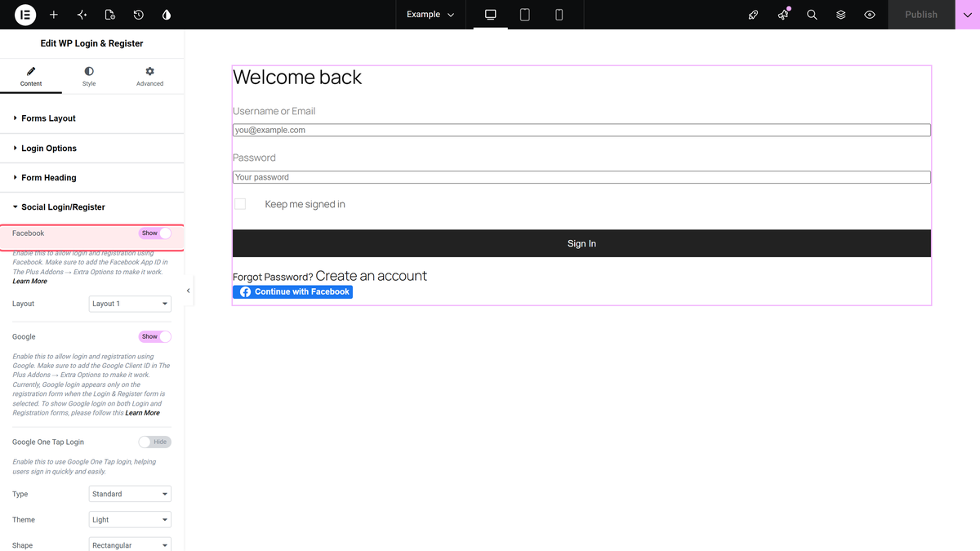This screenshot has height=551, width=980.
Task: Switch to the Content tab
Action: pos(31,77)
